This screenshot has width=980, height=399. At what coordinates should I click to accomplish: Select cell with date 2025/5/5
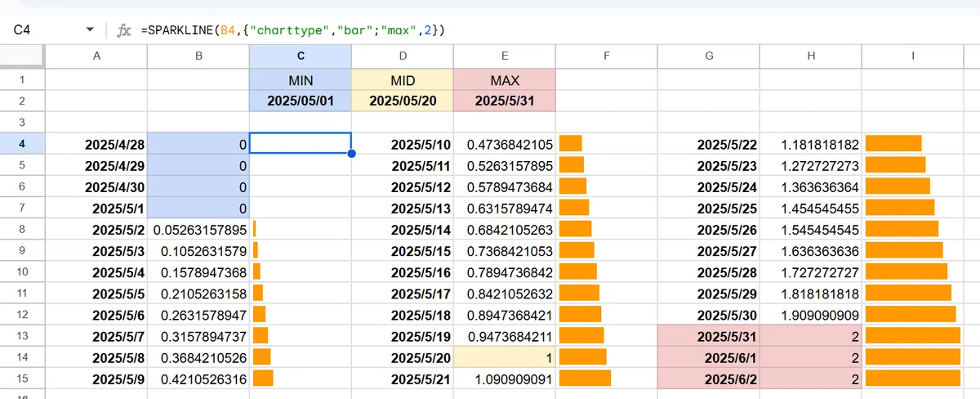[x=96, y=293]
